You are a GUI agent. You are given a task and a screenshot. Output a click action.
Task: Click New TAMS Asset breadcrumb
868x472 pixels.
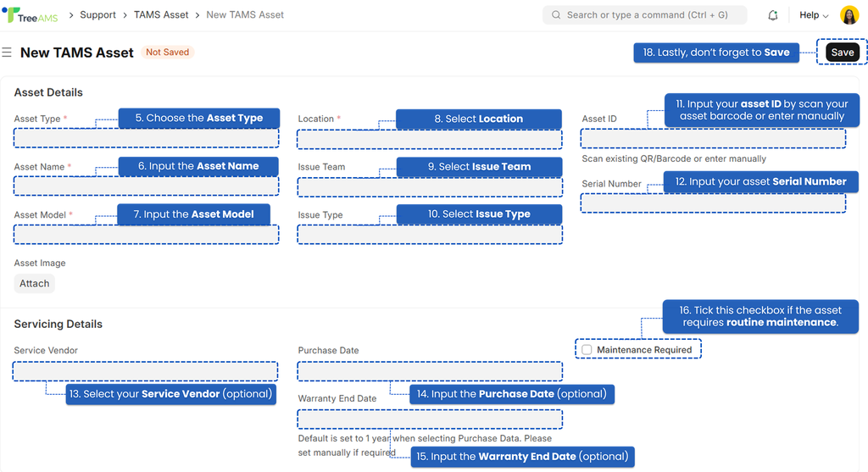click(x=245, y=15)
